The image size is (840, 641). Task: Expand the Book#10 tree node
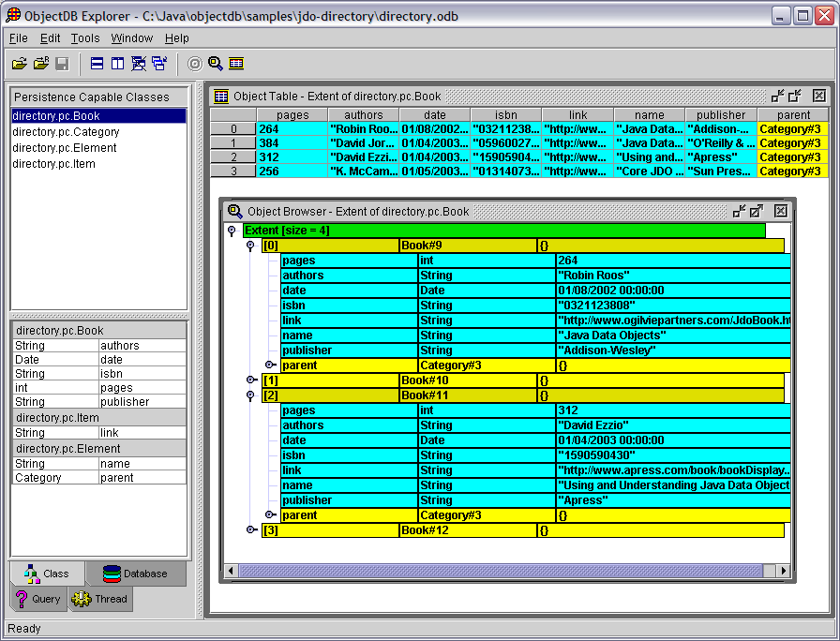pyautogui.click(x=251, y=380)
